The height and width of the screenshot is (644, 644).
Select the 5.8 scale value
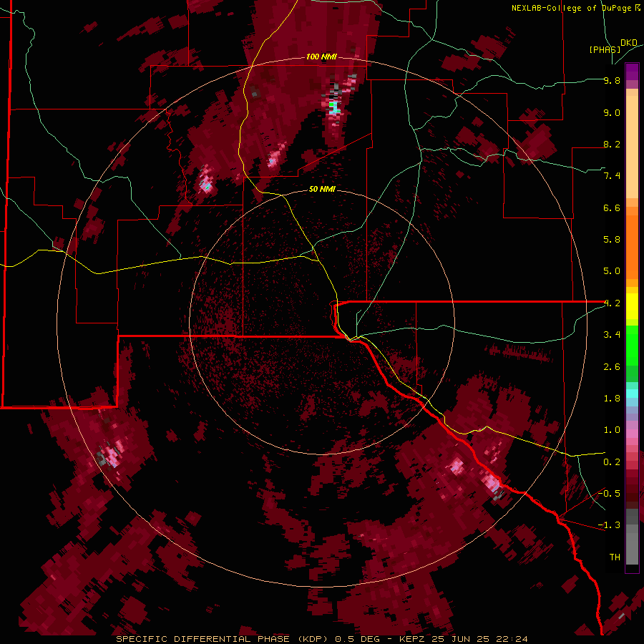[612, 240]
